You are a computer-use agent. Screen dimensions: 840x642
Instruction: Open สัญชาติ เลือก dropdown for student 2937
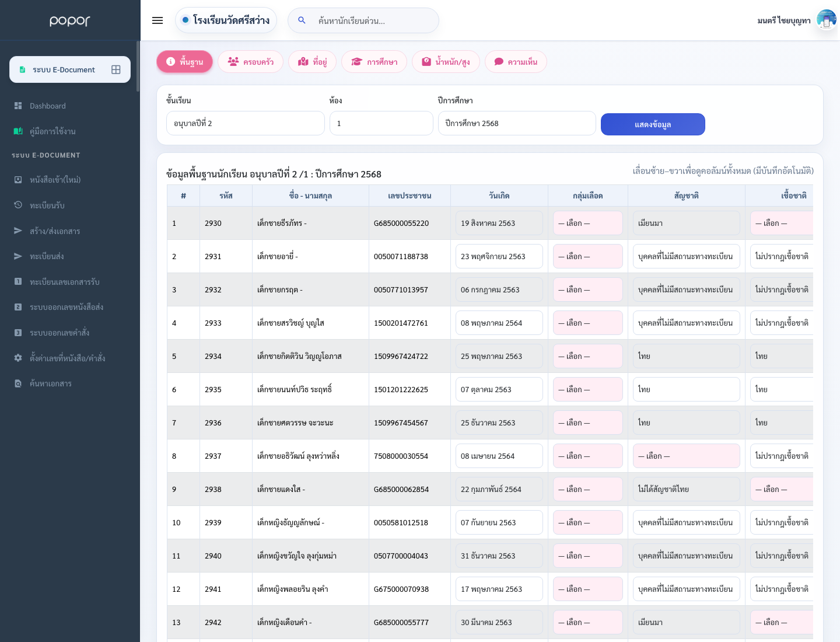pos(687,456)
